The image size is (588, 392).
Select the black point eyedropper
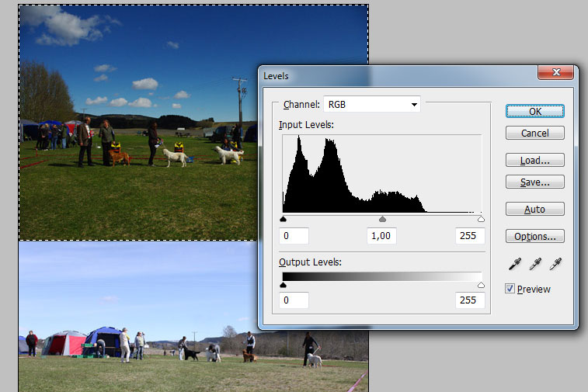point(515,265)
